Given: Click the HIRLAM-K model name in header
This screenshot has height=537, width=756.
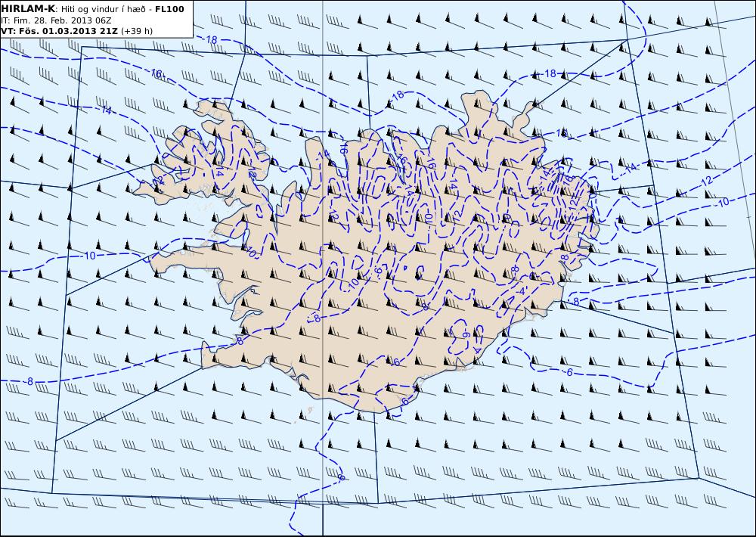Looking at the screenshot, I should 29,9.
